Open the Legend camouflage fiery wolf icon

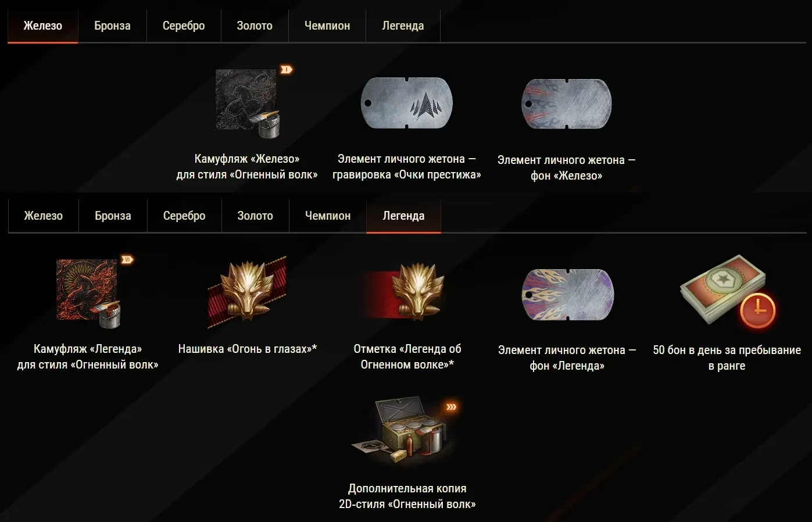[x=89, y=294]
